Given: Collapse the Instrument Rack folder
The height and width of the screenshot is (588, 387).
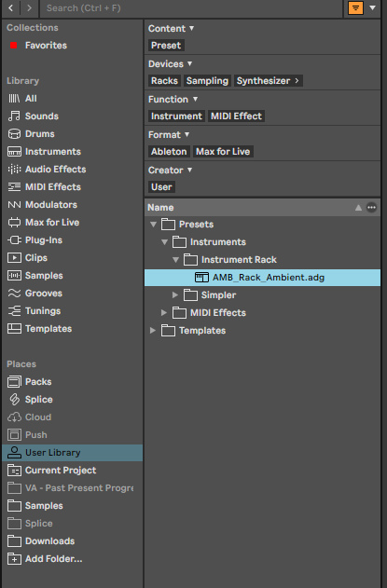Looking at the screenshot, I should tap(175, 259).
